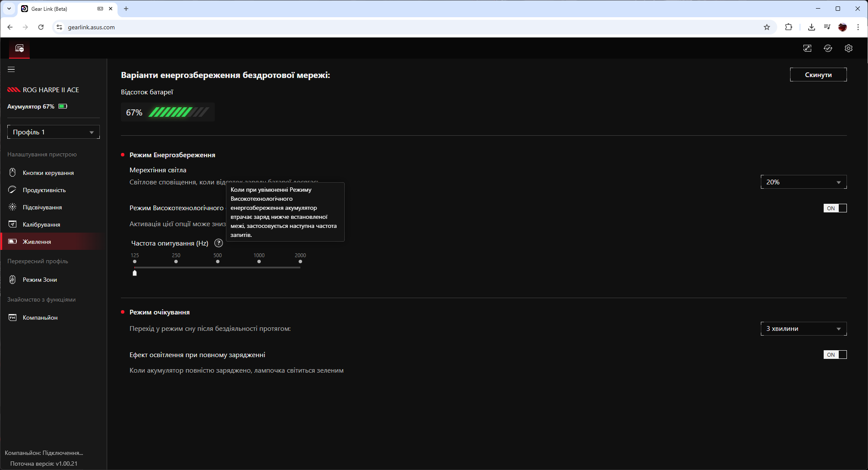Image resolution: width=868 pixels, height=470 pixels.
Task: Expand the Профіль 1 dropdown
Action: pyautogui.click(x=53, y=132)
